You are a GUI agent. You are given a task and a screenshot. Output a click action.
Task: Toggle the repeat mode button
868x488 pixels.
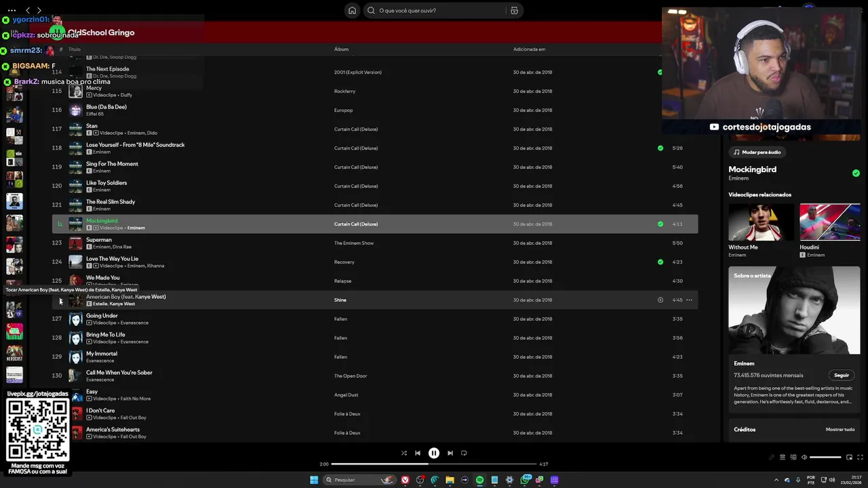[464, 453]
